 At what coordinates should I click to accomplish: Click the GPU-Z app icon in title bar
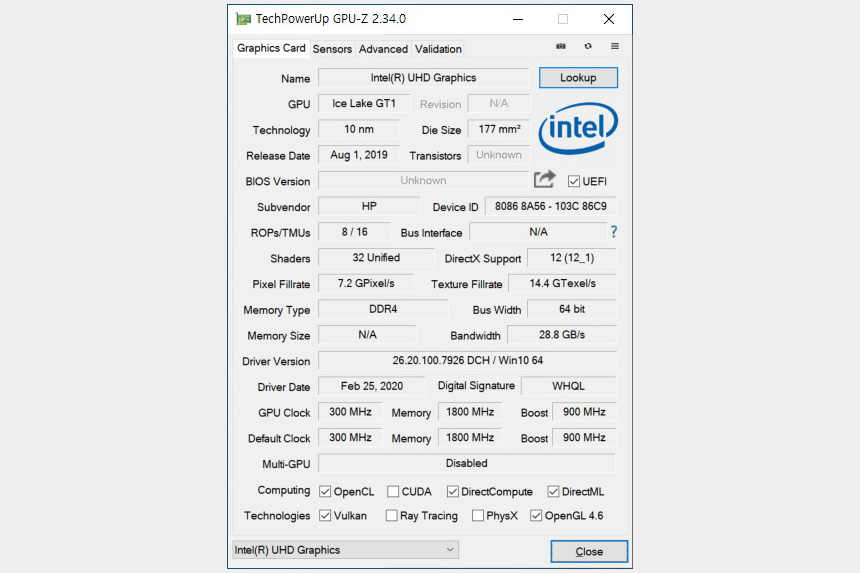point(244,19)
